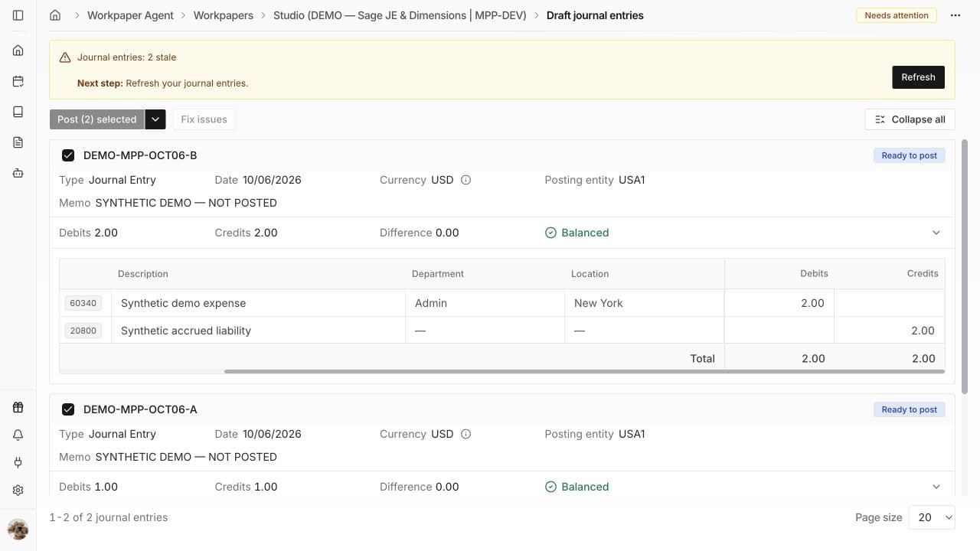Open the Page size dropdown
The height and width of the screenshot is (551, 980).
tap(932, 517)
